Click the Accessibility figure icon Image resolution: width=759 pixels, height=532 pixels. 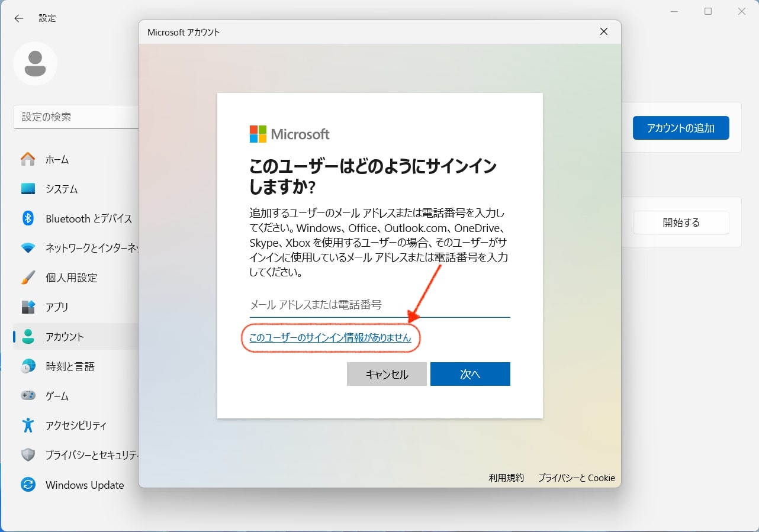28,425
